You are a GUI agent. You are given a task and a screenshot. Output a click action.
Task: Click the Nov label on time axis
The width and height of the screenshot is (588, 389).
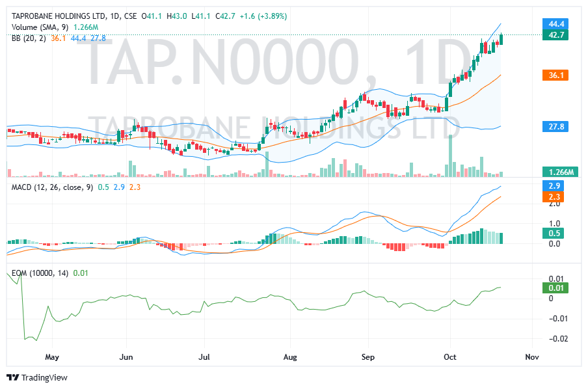532,356
